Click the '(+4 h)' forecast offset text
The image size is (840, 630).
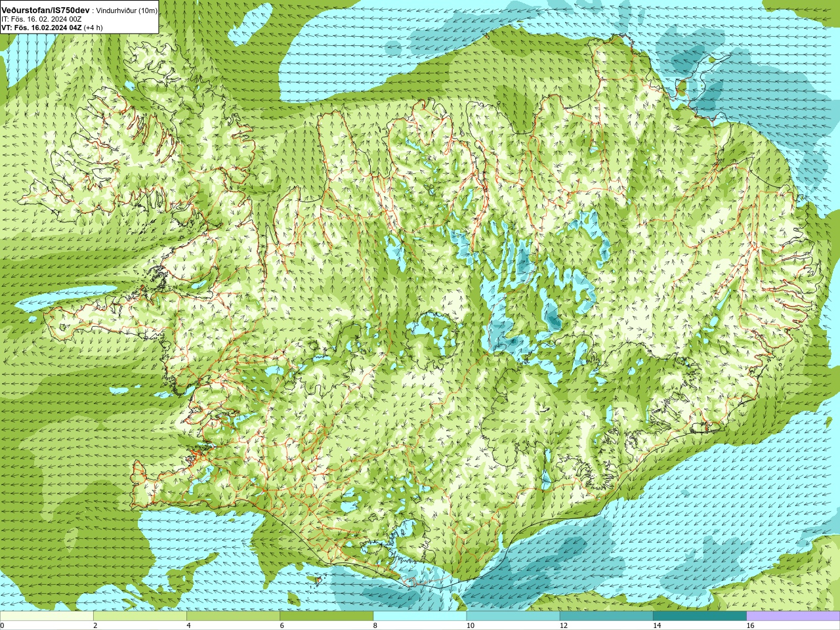pyautogui.click(x=93, y=28)
